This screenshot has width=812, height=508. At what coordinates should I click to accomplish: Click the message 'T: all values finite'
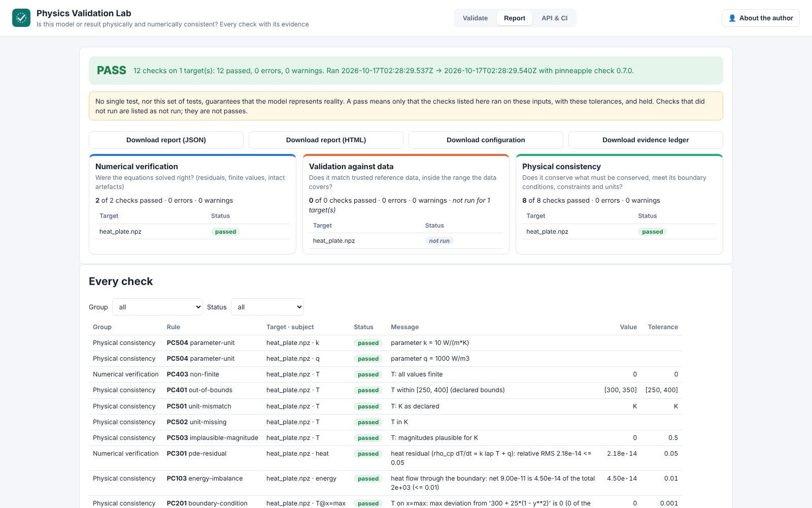click(x=417, y=374)
